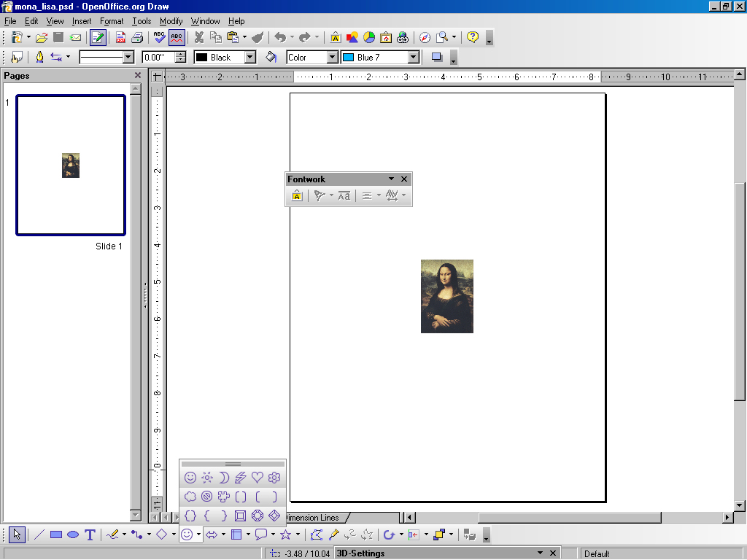Viewport: 747px width, 560px height.
Task: Open the Format menu
Action: [112, 21]
